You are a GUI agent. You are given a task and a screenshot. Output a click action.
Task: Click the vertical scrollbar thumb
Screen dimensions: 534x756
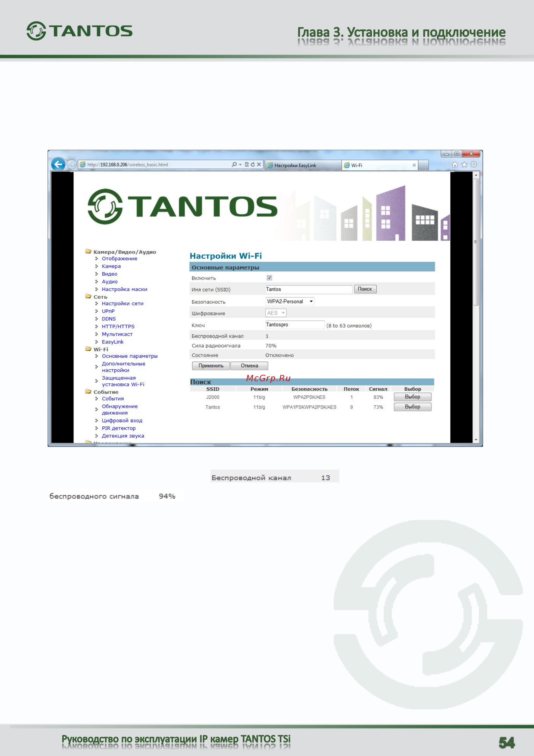click(x=476, y=242)
